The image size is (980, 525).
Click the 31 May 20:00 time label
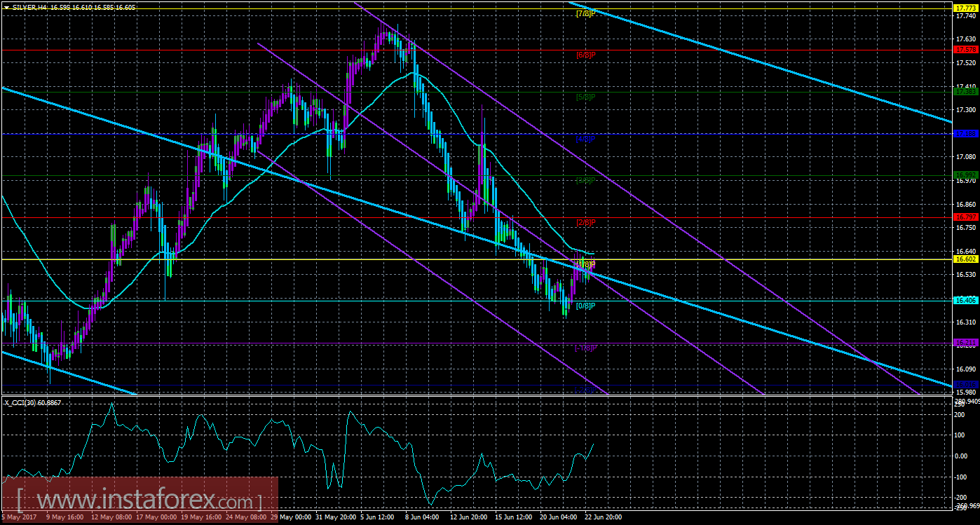click(336, 518)
